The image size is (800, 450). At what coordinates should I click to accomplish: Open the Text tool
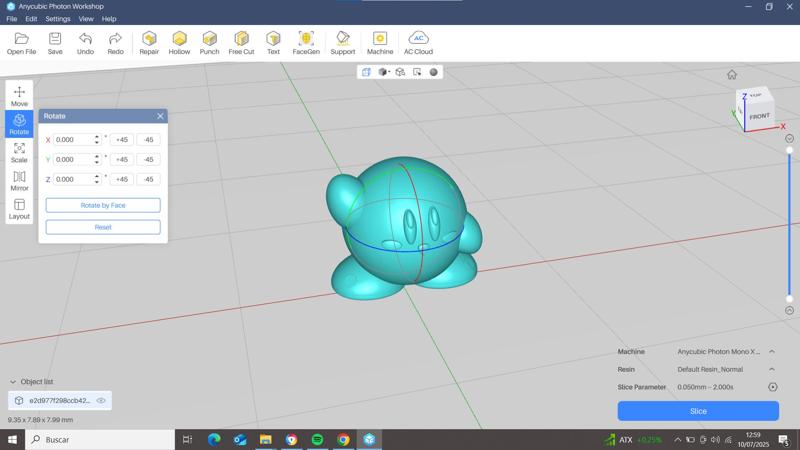coord(273,43)
